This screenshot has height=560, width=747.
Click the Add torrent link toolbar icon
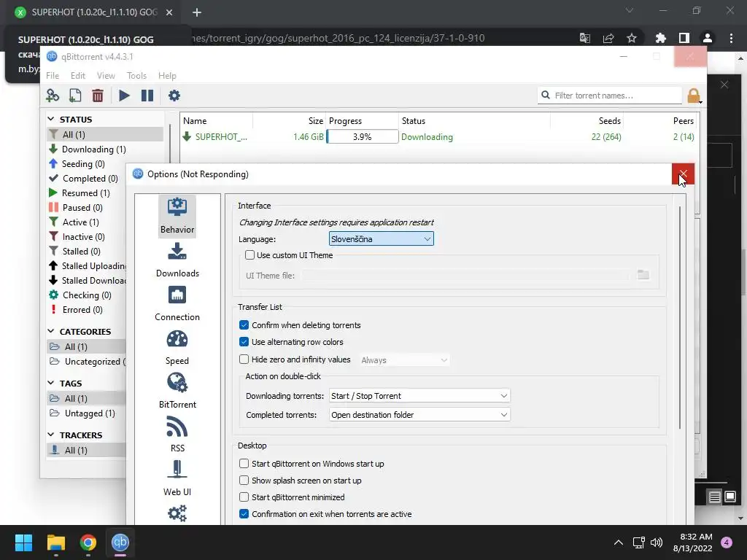tap(53, 96)
